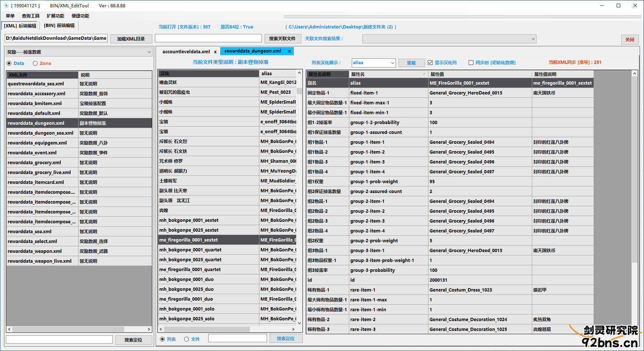Select the 炎煌 row in alias list
The height and width of the screenshot is (351, 644).
pos(227,210)
